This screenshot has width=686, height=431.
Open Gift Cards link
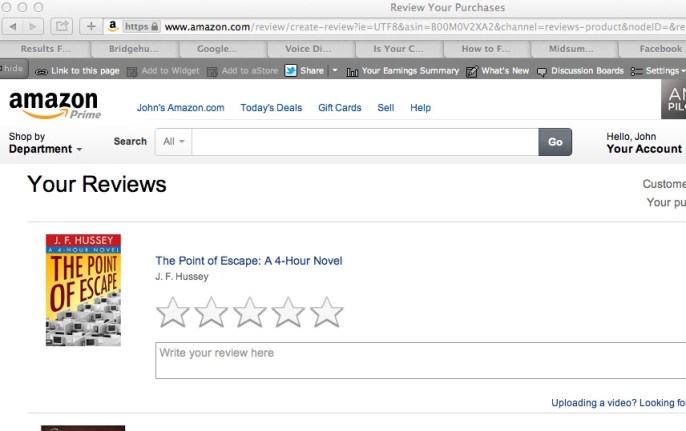pos(340,108)
